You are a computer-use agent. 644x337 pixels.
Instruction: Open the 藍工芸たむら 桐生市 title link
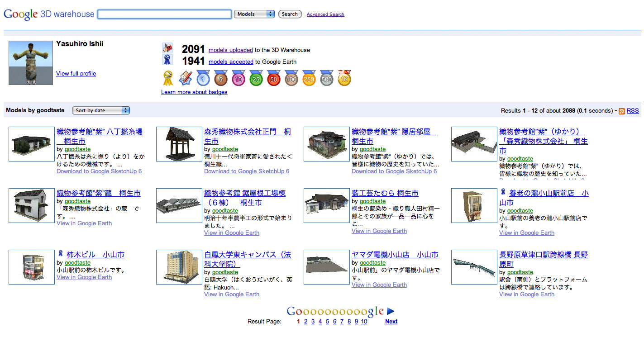point(385,193)
